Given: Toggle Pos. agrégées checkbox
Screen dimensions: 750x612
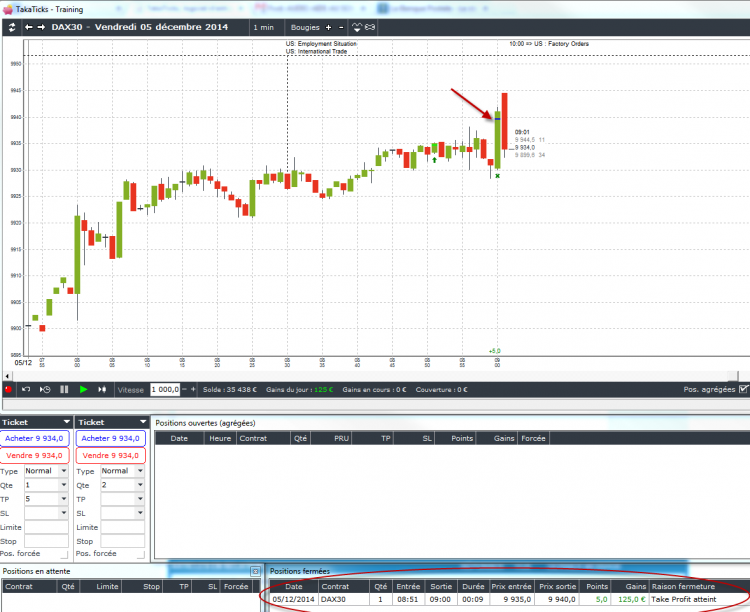Looking at the screenshot, I should tap(743, 389).
